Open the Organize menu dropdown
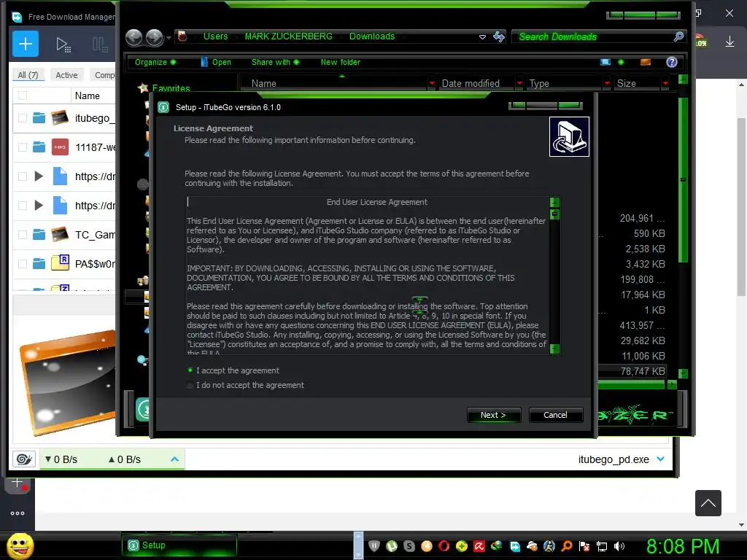Viewport: 747px width, 560px height. [155, 62]
